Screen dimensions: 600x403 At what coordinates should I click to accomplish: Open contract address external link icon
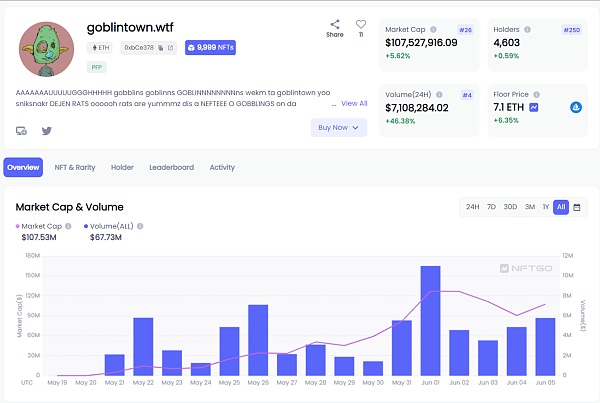click(170, 48)
